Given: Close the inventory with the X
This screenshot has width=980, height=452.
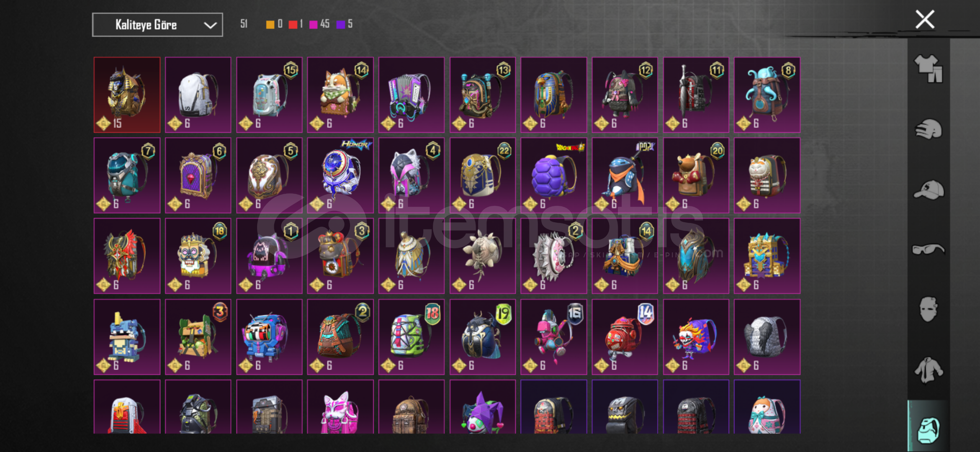Looking at the screenshot, I should coord(925,19).
